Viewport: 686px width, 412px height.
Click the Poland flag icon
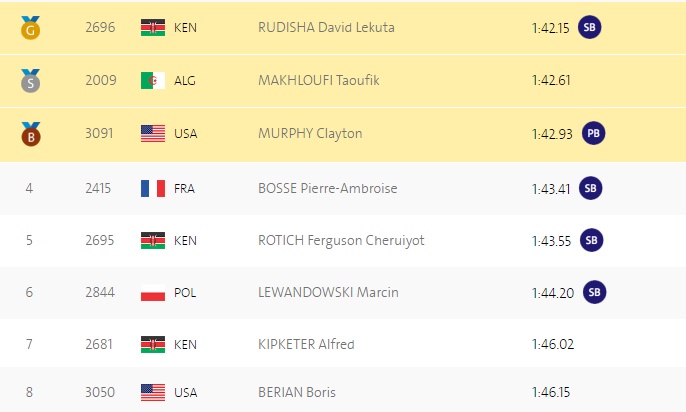coord(153,293)
